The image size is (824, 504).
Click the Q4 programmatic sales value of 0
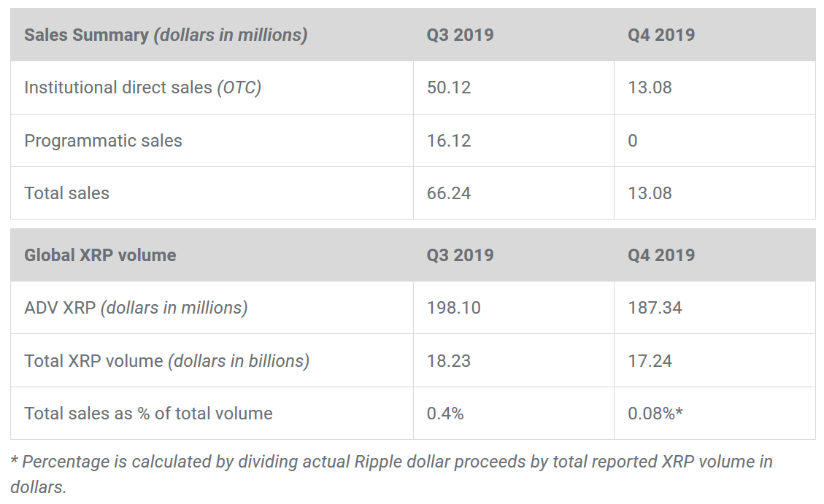click(633, 141)
